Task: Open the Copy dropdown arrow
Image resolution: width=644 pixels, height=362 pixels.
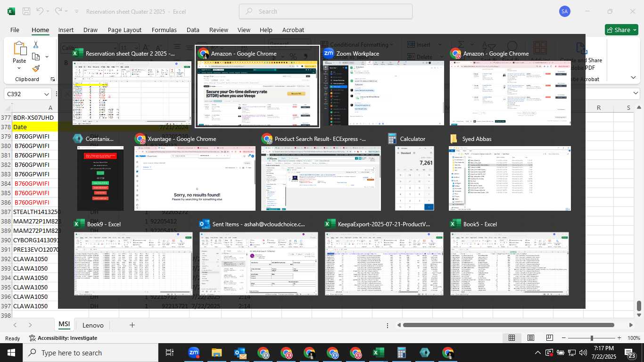Action: click(x=47, y=57)
